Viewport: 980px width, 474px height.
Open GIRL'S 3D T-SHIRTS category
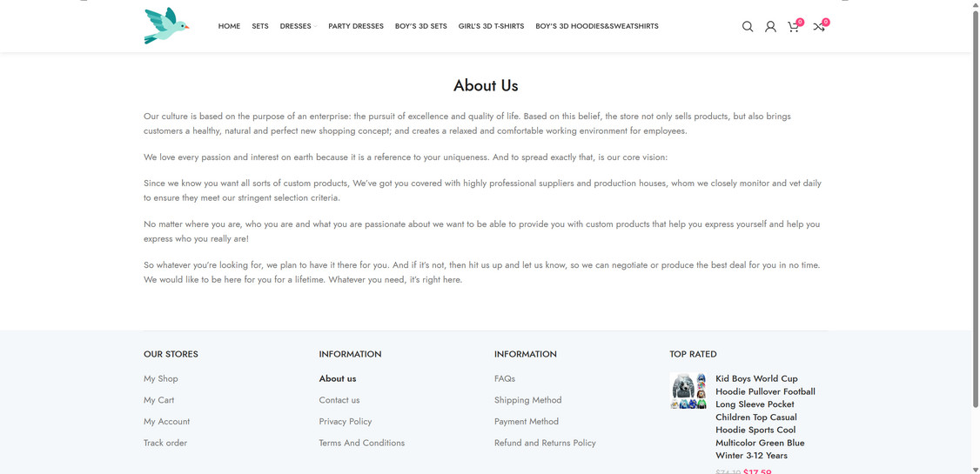[x=491, y=26]
